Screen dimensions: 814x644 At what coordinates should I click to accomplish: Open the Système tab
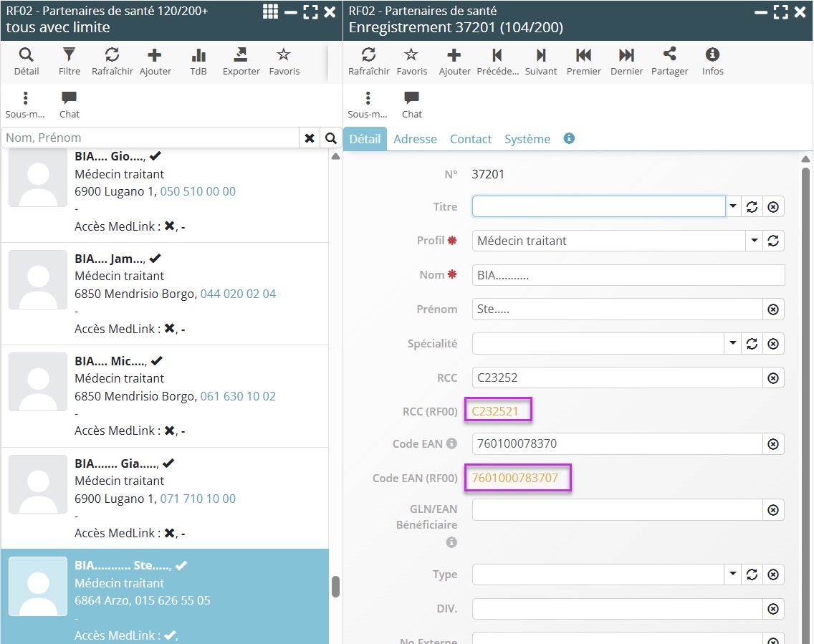click(x=527, y=139)
